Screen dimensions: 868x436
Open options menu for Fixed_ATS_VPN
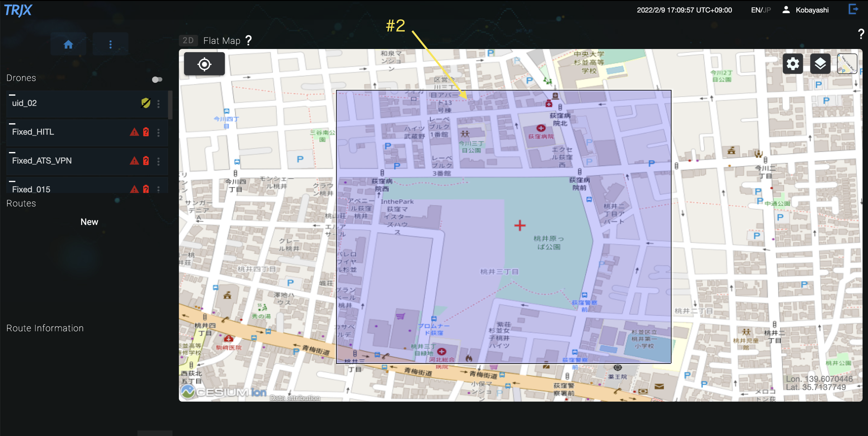coord(158,161)
